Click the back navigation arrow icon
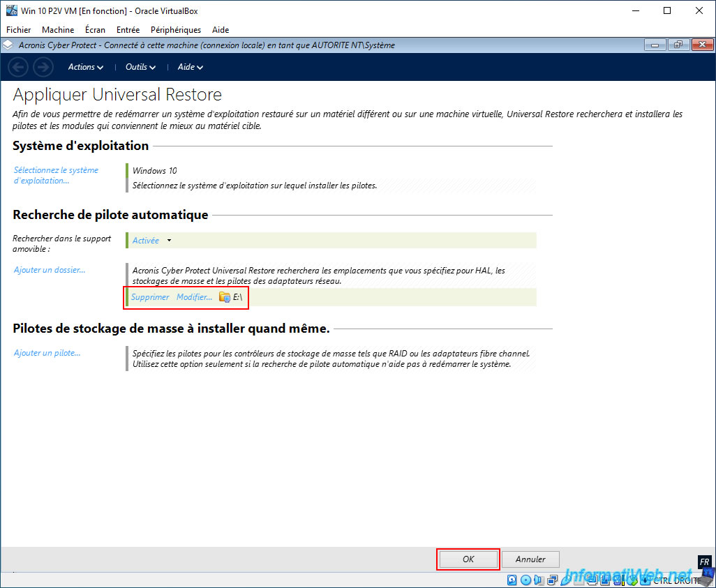The height and width of the screenshot is (588, 716). (x=18, y=67)
